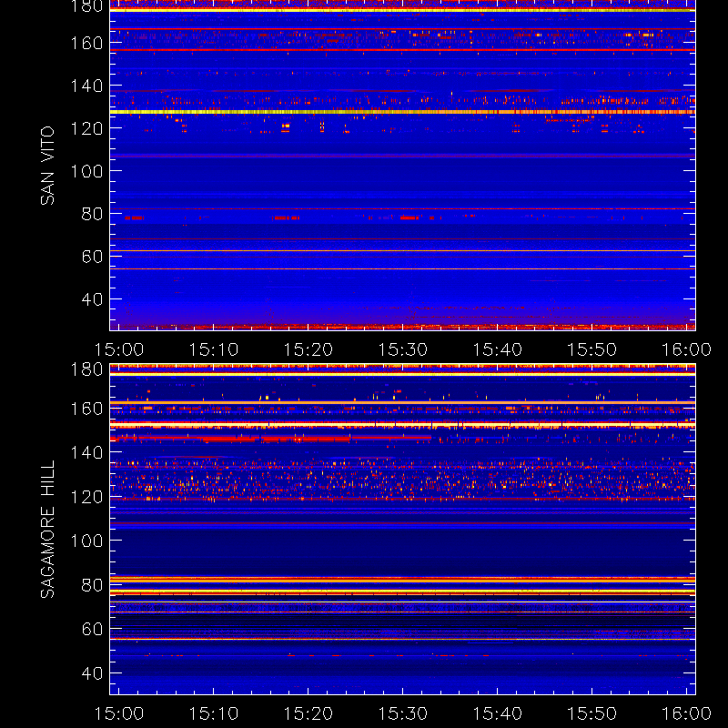The image size is (728, 728).
Task: Select the 160 frequency label on San Vito plot
Action: (86, 43)
